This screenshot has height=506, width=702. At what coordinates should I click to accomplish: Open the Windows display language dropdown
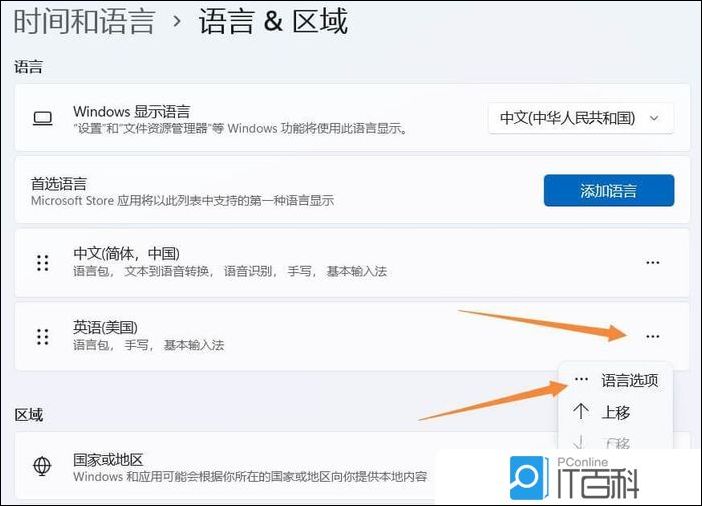pyautogui.click(x=581, y=118)
